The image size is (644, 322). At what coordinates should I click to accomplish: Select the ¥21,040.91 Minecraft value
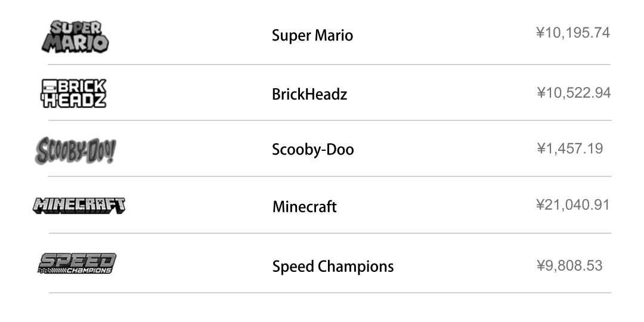[x=573, y=205]
